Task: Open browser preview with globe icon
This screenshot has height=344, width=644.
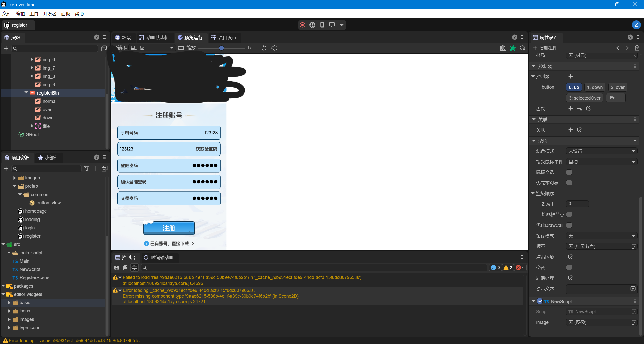Action: [312, 25]
